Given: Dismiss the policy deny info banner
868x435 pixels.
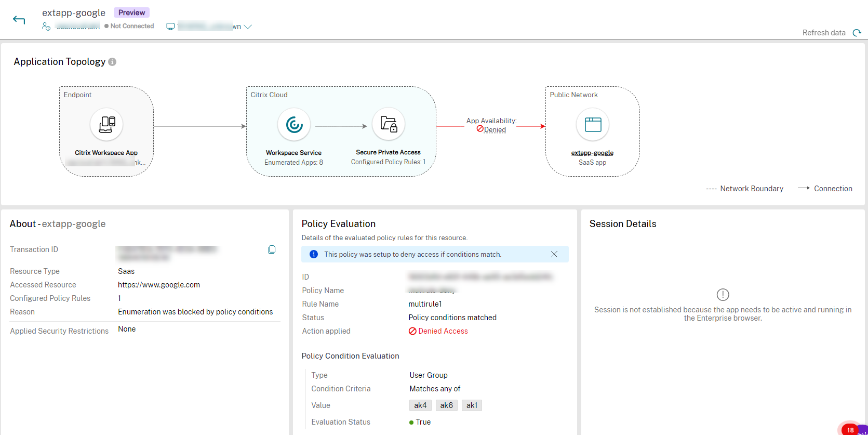Looking at the screenshot, I should pyautogui.click(x=554, y=254).
